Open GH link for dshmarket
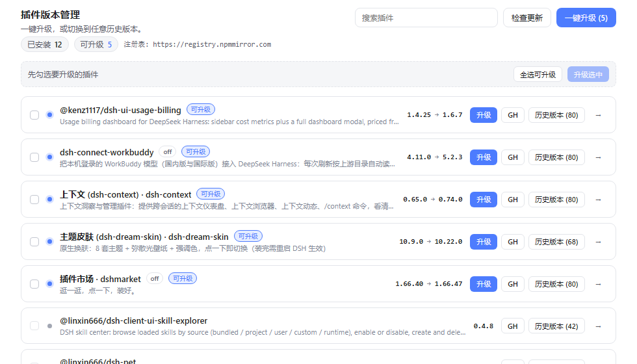The width and height of the screenshot is (637, 364). 513,284
